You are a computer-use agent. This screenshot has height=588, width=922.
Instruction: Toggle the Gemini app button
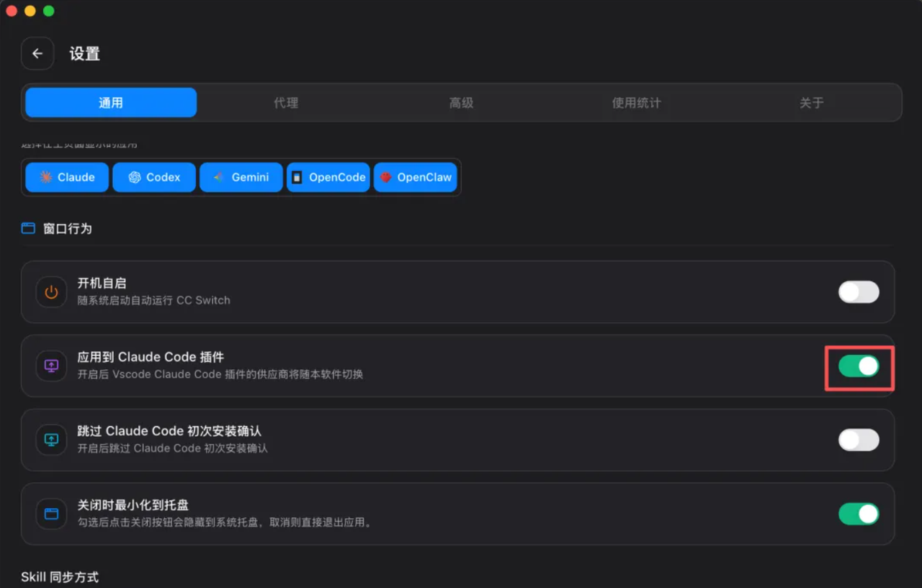[x=241, y=177]
